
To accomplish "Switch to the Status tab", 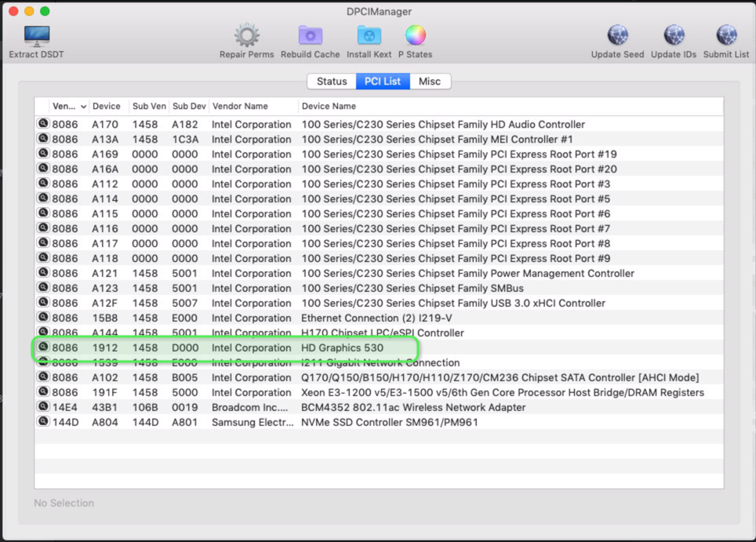I will [332, 82].
